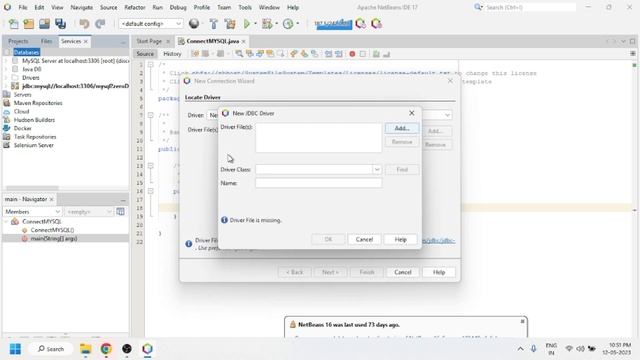Open Chrome from the taskbar

(x=106, y=349)
